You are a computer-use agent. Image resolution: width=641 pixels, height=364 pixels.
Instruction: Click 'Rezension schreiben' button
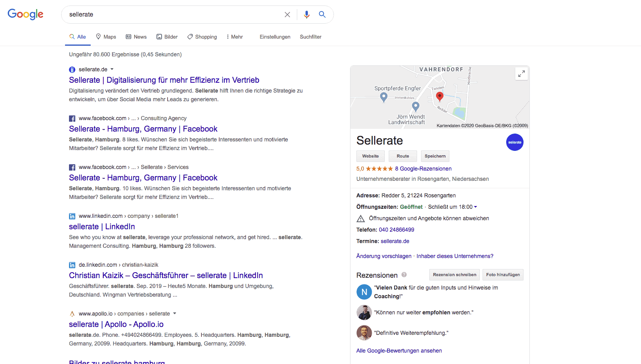point(455,275)
